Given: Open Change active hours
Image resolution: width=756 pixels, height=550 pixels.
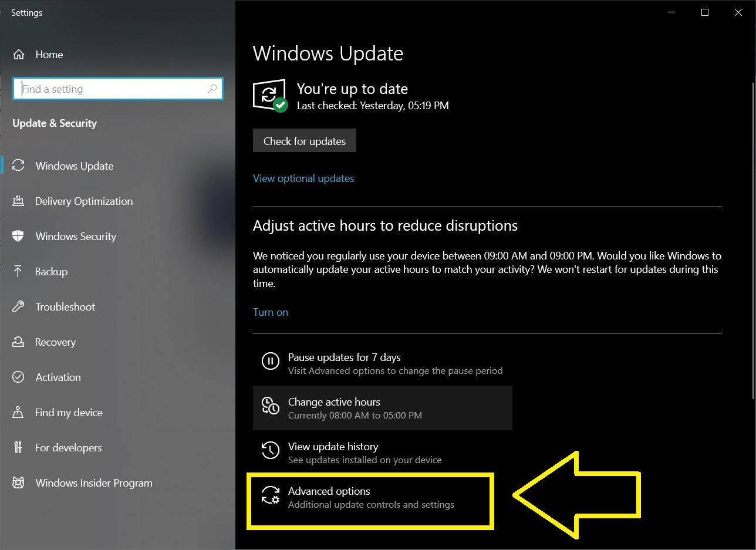Looking at the screenshot, I should [x=383, y=408].
